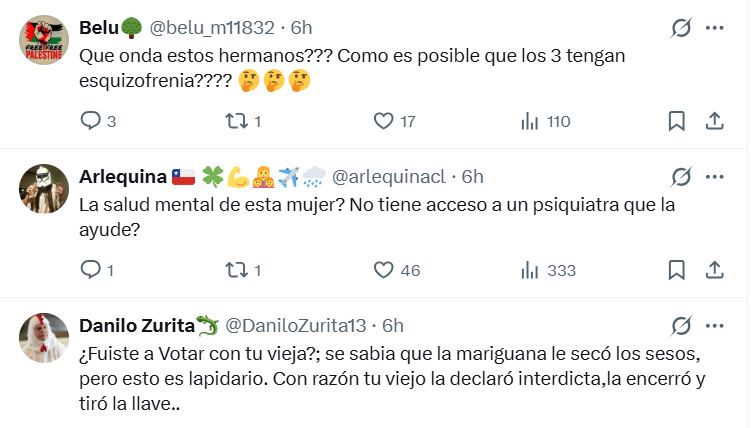755x428 pixels.
Task: Reply to Arlequina's tweet
Action: pos(90,270)
